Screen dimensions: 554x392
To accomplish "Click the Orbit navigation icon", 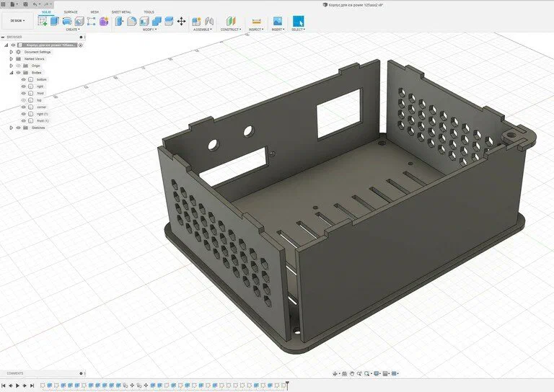I will [x=335, y=373].
